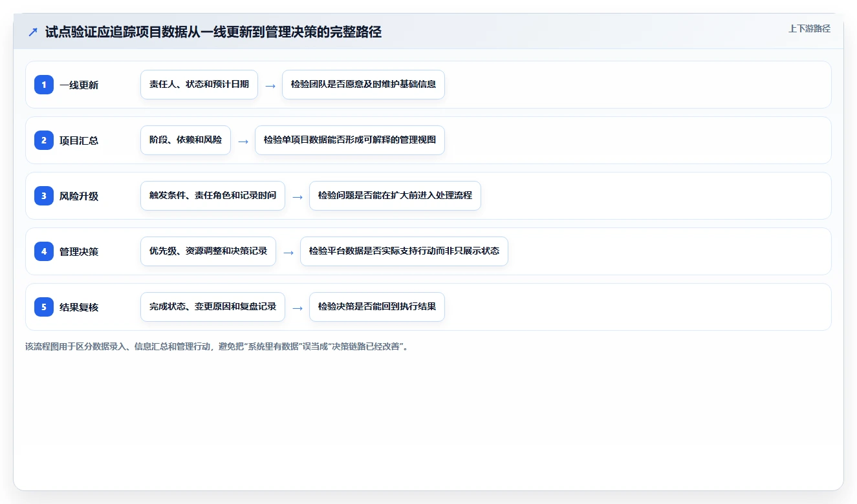Click the step 3 number badge
The image size is (857, 504).
click(44, 196)
